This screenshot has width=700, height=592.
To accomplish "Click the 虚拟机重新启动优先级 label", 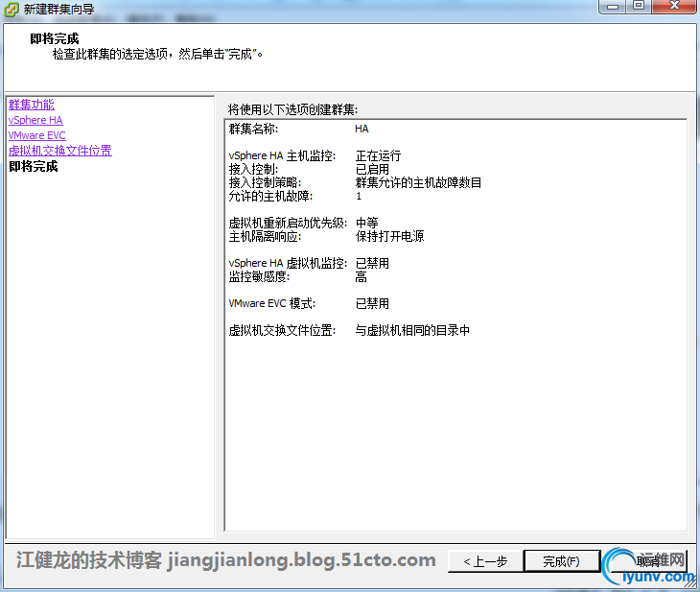I will click(288, 223).
